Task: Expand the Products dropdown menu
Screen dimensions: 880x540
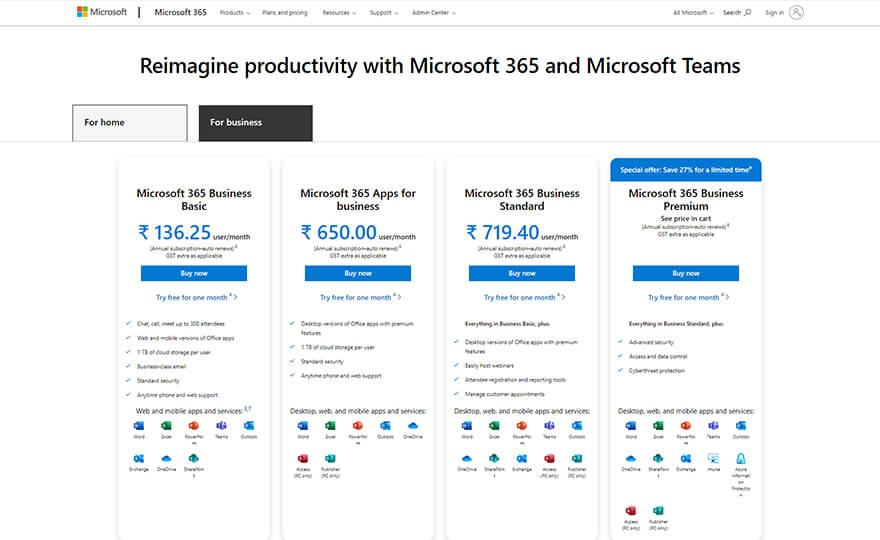Action: tap(235, 12)
